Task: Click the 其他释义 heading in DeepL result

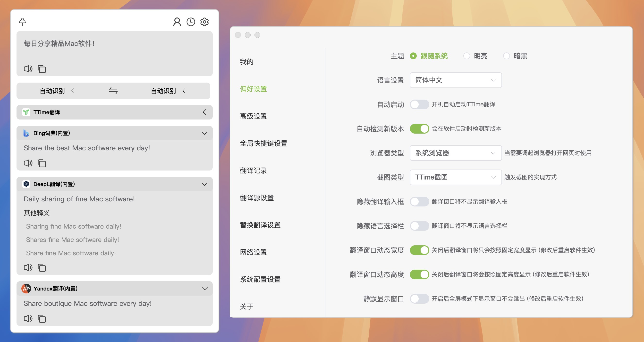Action: point(36,213)
